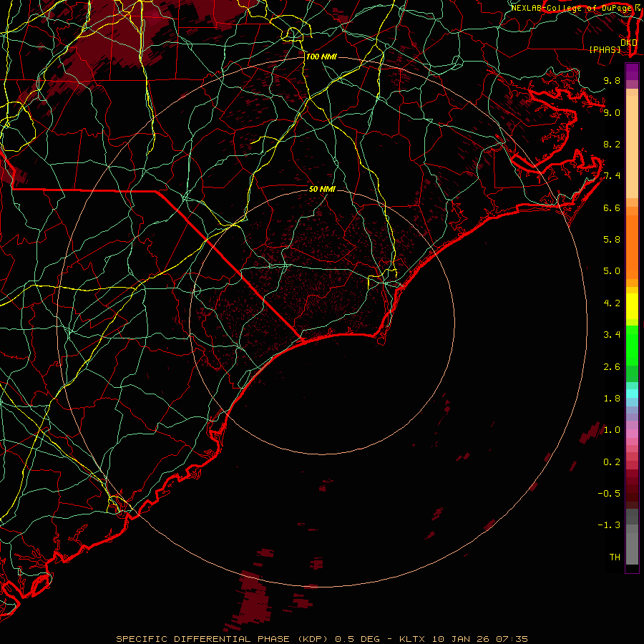Screen dimensions: 644x644
Task: Click the SPECIFIC DIFFERENTIAL PHASE (KDP) caption
Action: point(222,639)
